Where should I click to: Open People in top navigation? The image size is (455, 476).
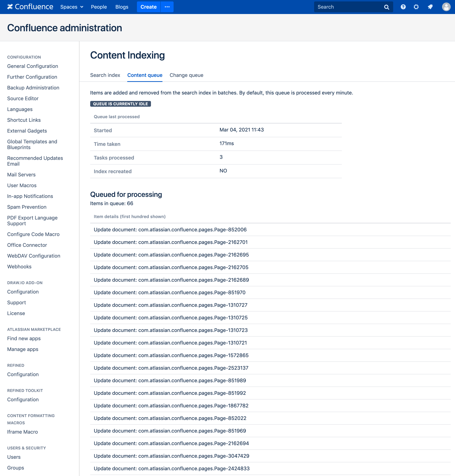(x=99, y=7)
